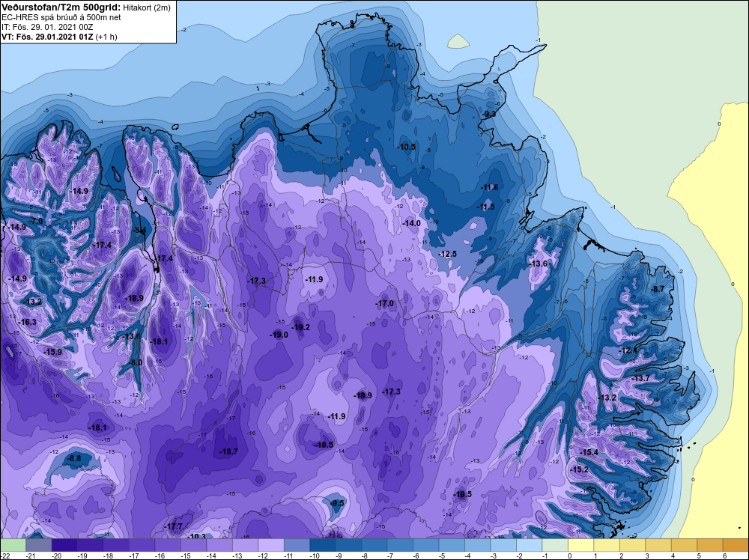Choose the -17 purple legend swatch
Viewport: 749px width, 560px height.
click(142, 545)
